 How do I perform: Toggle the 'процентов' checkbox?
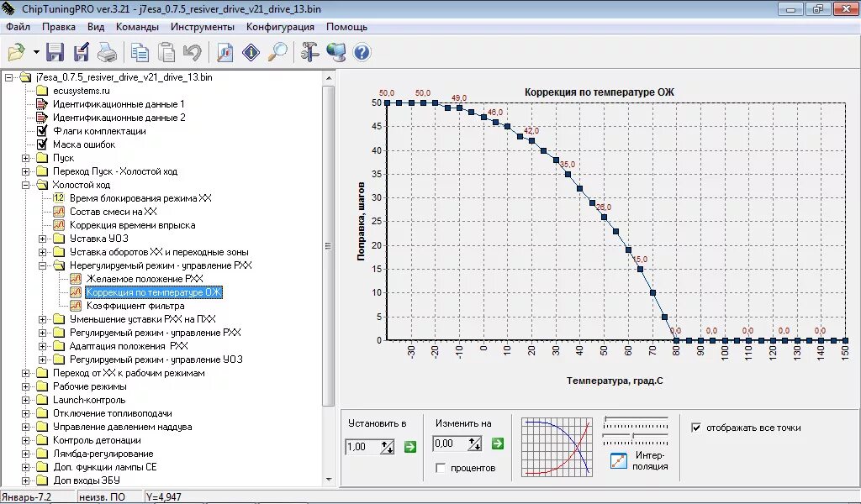pyautogui.click(x=441, y=468)
